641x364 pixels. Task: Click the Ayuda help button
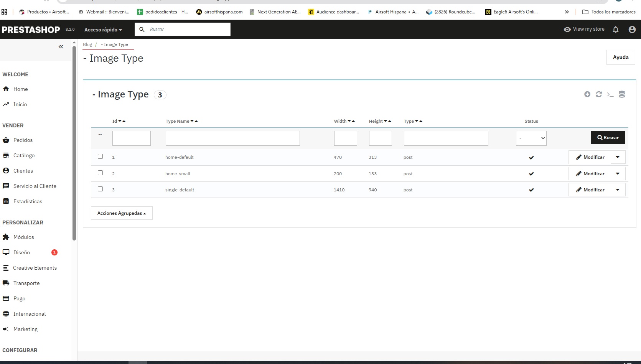pyautogui.click(x=620, y=58)
